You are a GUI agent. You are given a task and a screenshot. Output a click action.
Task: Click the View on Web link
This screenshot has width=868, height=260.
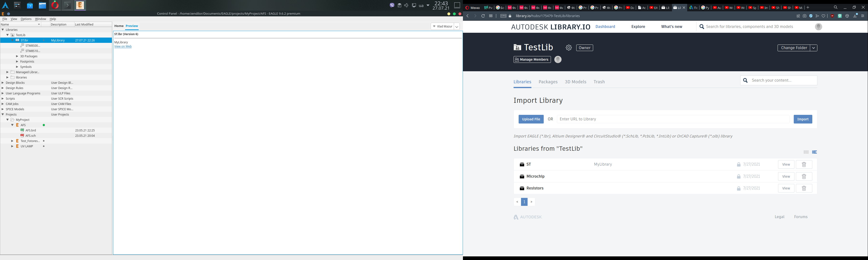coord(123,46)
